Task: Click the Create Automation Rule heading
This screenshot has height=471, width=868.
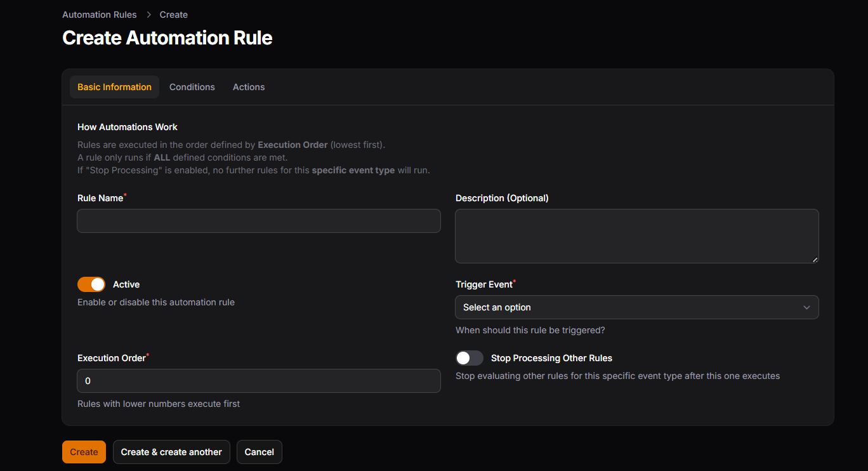Action: pos(167,37)
